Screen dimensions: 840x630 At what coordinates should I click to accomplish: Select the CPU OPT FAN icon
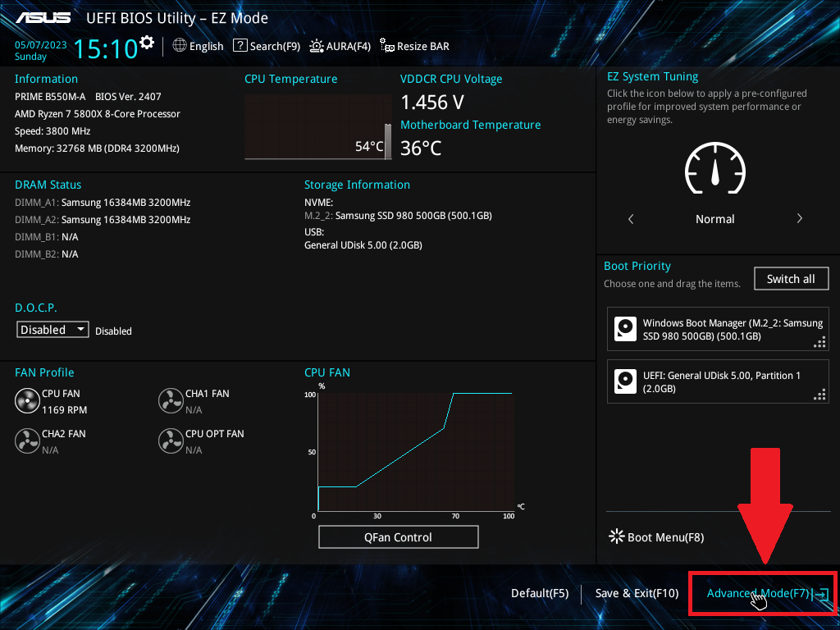(x=171, y=441)
